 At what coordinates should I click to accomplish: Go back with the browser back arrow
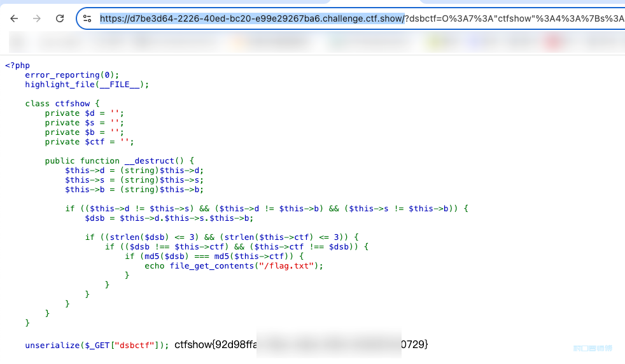[x=15, y=18]
